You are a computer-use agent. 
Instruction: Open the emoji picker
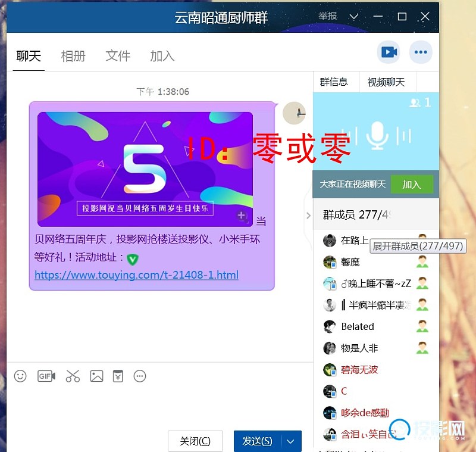coord(20,376)
